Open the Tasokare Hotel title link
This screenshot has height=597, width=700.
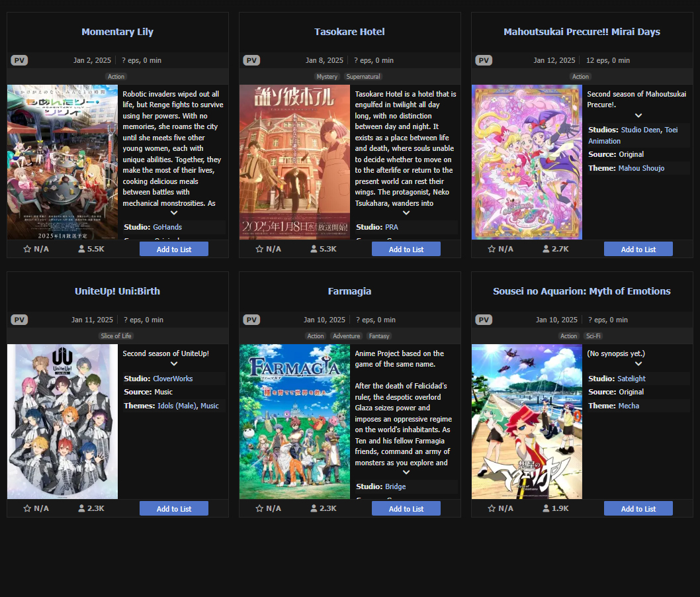349,32
